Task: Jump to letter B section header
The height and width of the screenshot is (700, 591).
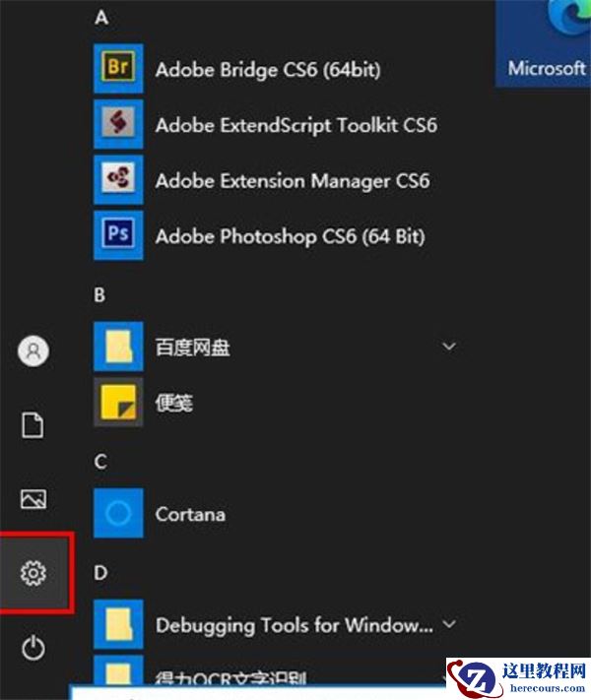Action: point(100,295)
